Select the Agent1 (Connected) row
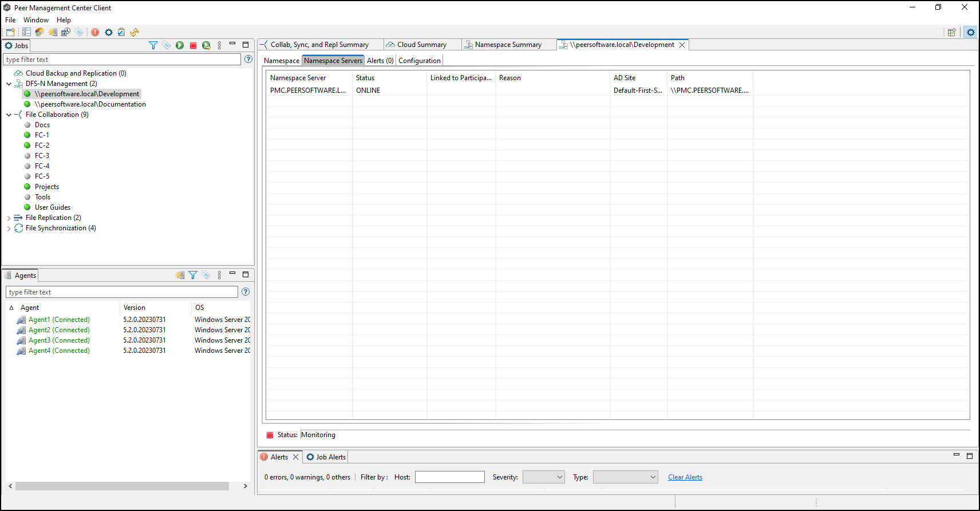Screen dimensions: 980x511 coord(59,320)
